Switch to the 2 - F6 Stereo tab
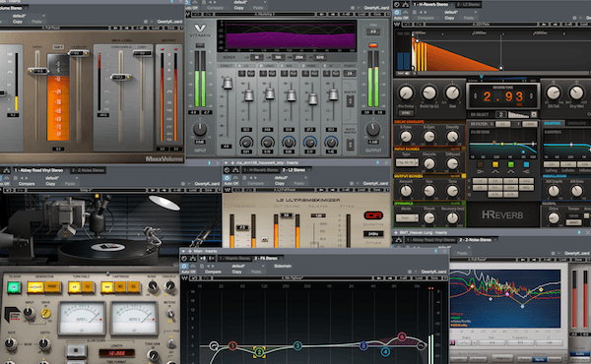591x364 pixels. tap(267, 258)
